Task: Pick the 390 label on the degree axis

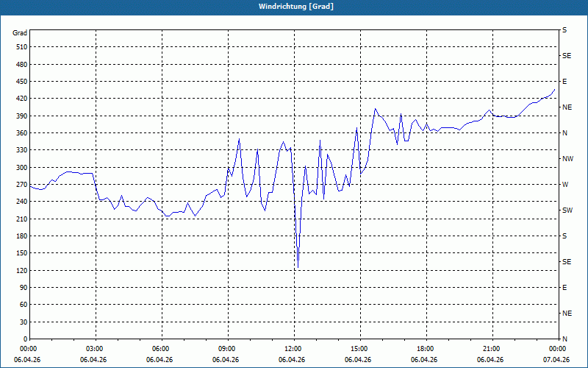Action: [22, 116]
